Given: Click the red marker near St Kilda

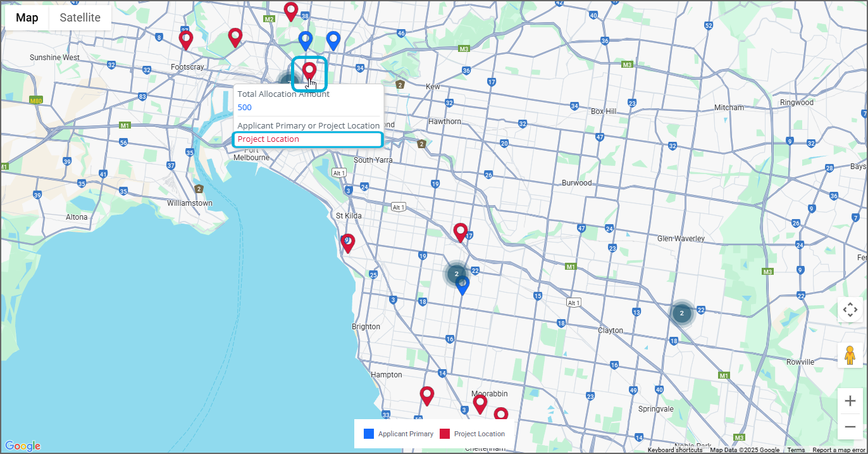Looking at the screenshot, I should click(347, 243).
